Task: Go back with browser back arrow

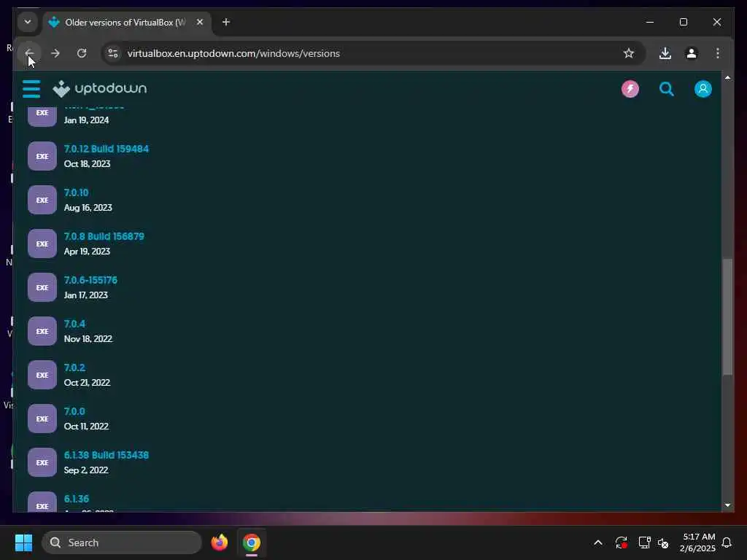Action: click(29, 53)
